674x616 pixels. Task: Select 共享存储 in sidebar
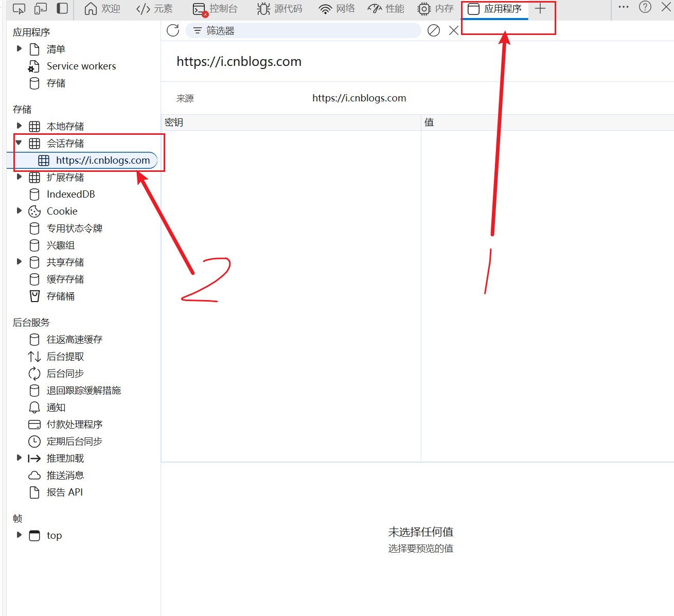tap(65, 262)
